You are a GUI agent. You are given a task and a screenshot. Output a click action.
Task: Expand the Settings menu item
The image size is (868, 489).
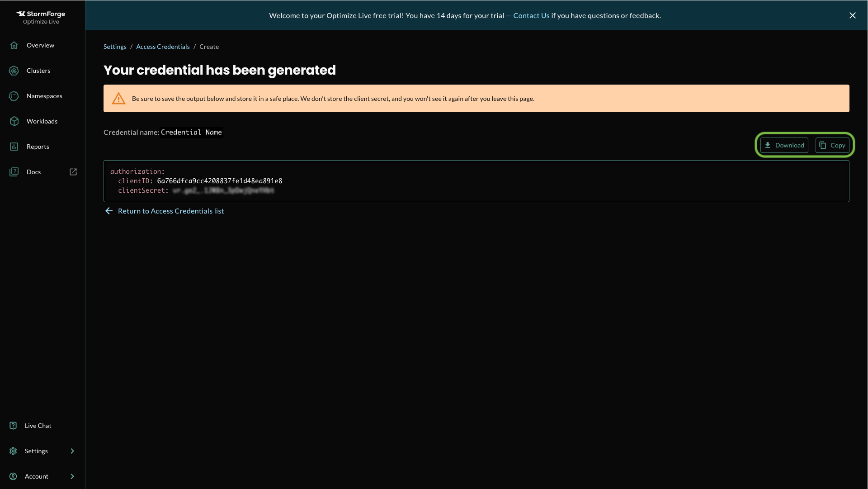pyautogui.click(x=72, y=451)
